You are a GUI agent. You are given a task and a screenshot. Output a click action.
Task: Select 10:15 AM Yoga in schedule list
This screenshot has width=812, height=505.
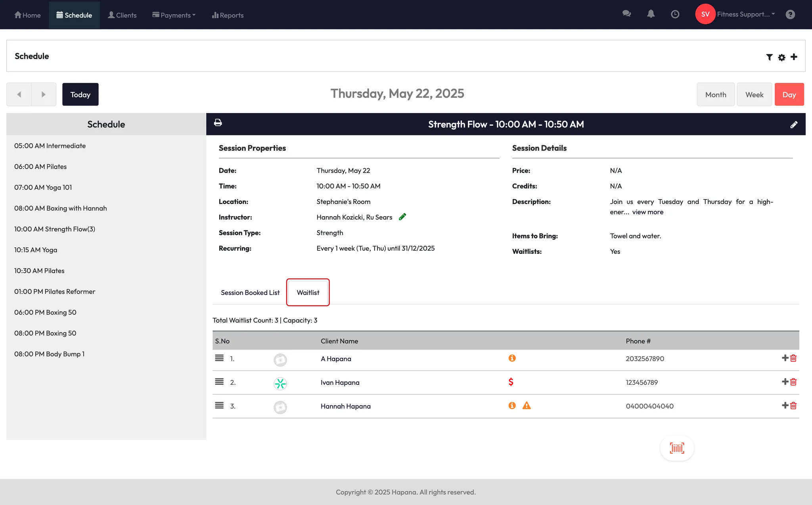(36, 250)
